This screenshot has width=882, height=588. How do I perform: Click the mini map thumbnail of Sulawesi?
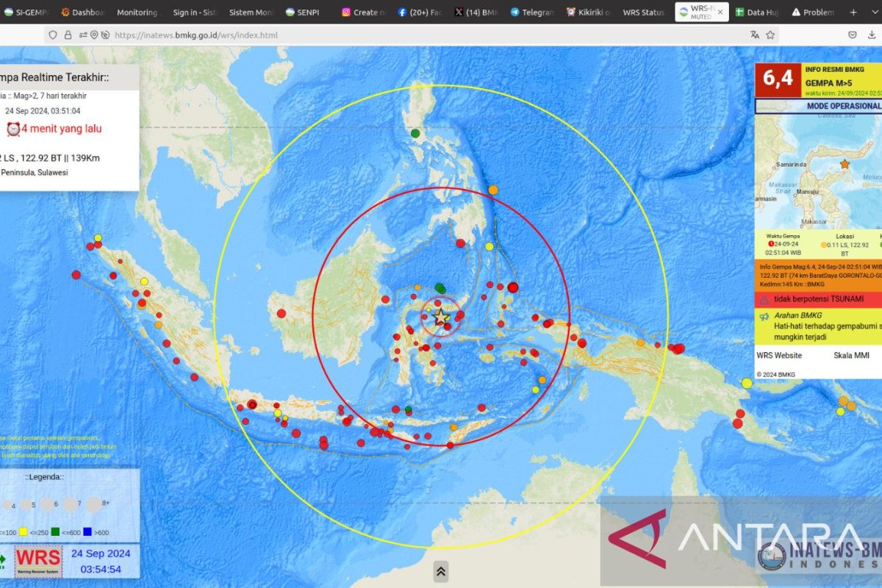818,171
